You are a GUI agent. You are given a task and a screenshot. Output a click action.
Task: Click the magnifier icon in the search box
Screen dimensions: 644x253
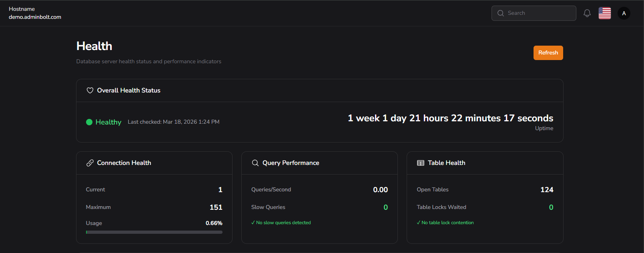click(x=500, y=13)
